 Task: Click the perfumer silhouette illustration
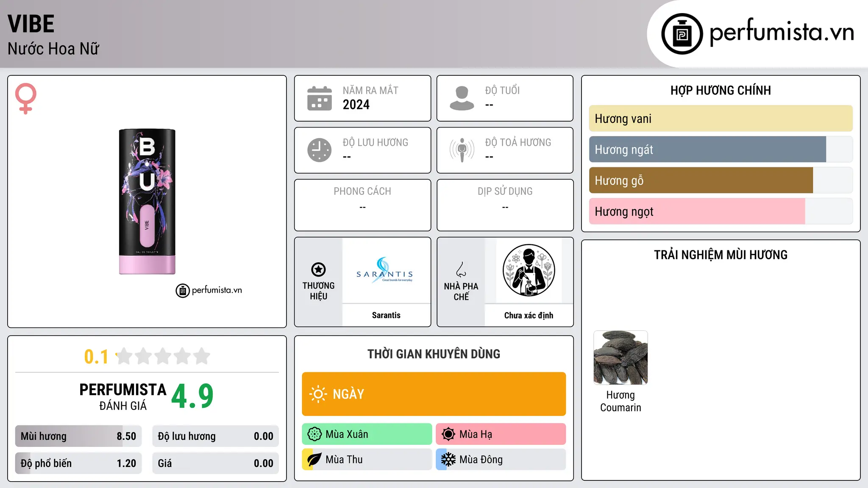pyautogui.click(x=529, y=270)
